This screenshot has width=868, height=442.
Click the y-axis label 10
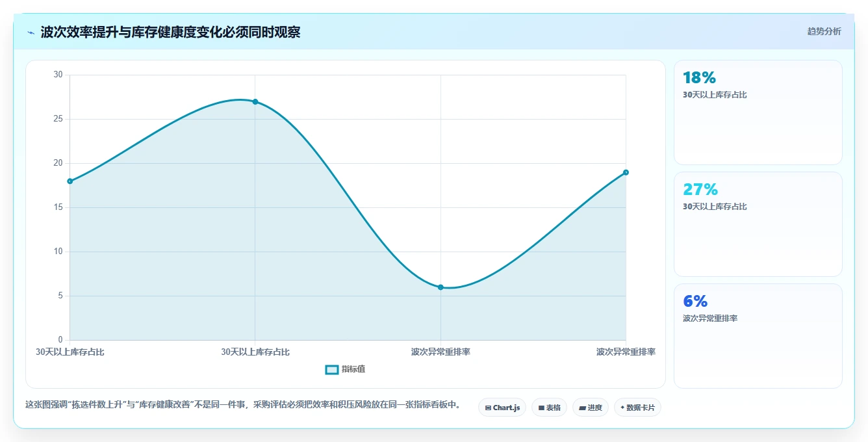[58, 252]
